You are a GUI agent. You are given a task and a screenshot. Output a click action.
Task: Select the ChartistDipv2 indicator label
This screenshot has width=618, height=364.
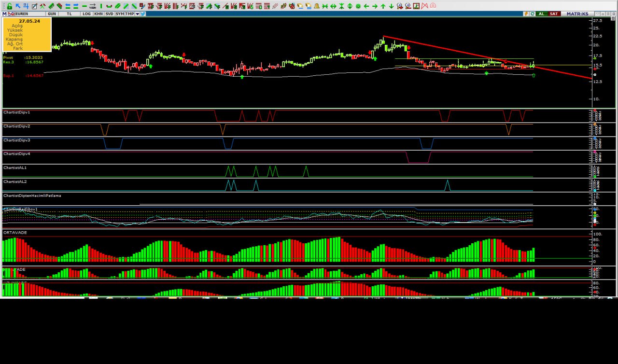pos(16,126)
